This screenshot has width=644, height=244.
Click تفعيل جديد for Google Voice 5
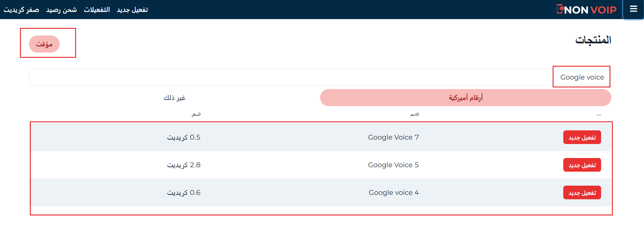pos(582,165)
